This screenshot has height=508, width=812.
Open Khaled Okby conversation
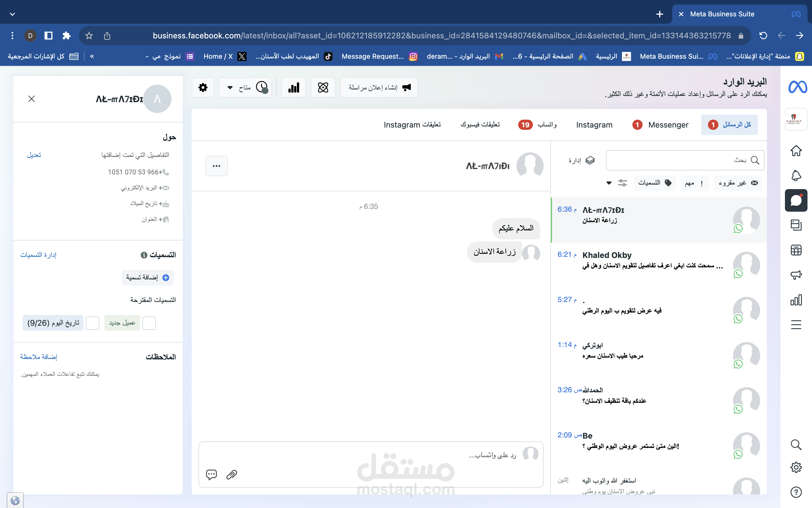coord(659,265)
